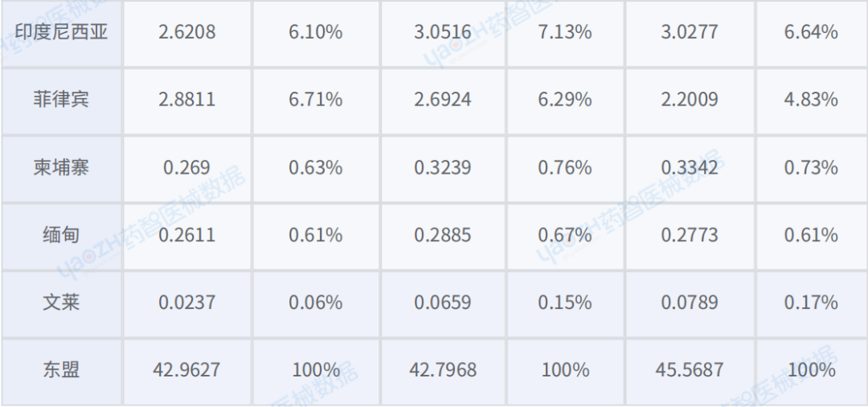The image size is (868, 407).
Task: Select the cell with value 2.6208
Action: (x=187, y=32)
